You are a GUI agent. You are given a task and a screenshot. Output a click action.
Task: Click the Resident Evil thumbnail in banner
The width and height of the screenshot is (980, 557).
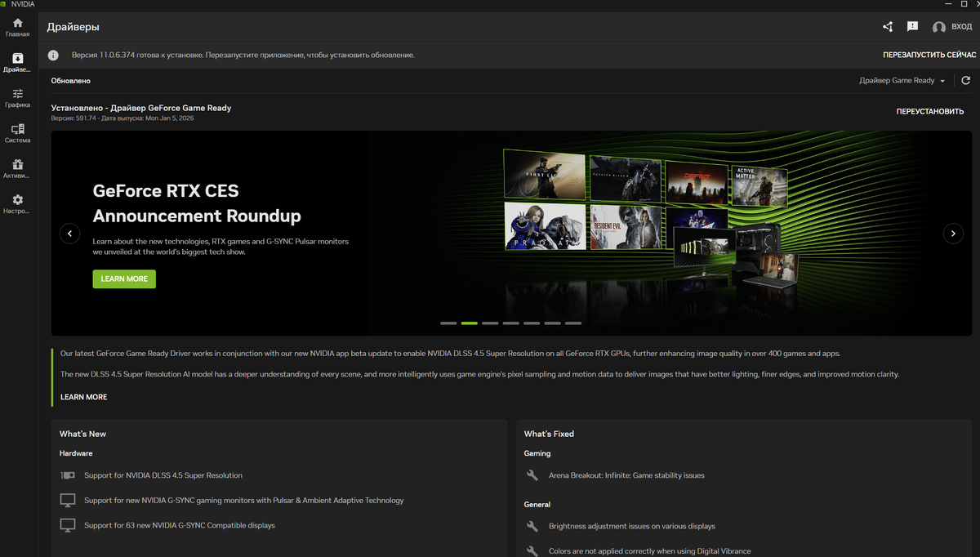626,226
